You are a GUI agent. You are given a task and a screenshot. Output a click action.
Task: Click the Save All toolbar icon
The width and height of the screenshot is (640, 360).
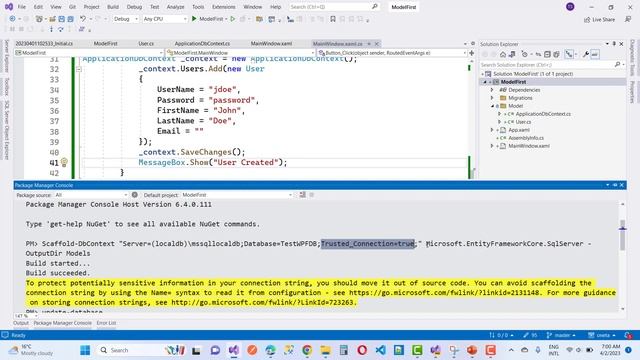(x=70, y=19)
